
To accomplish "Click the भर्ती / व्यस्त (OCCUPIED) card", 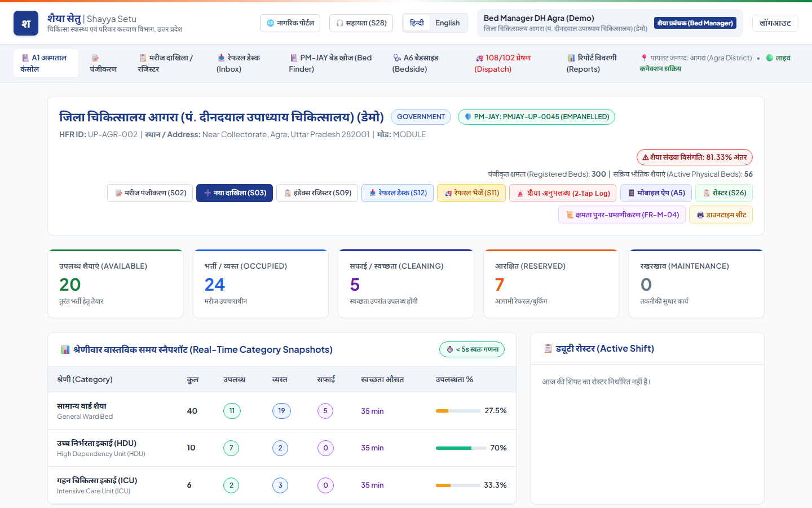I will click(261, 284).
